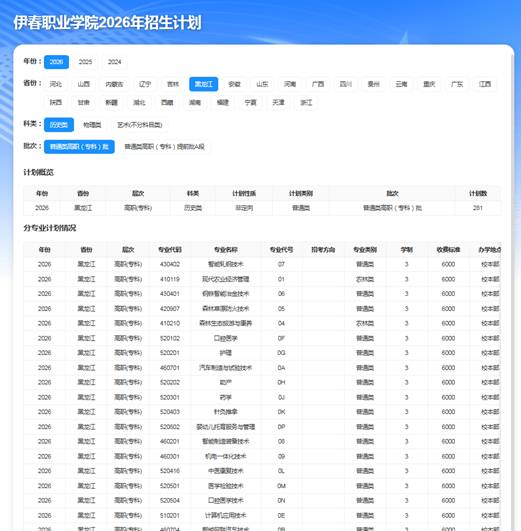
Task: Choose province 云南
Action: (401, 84)
